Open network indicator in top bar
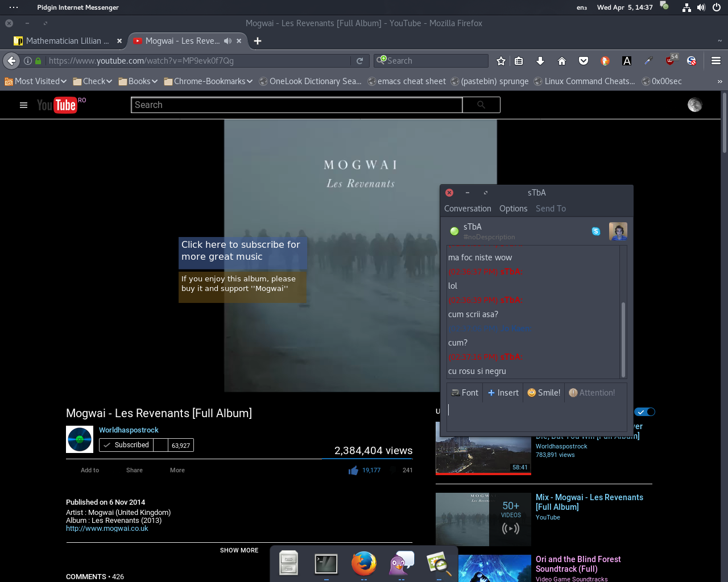This screenshot has width=728, height=582. [x=686, y=7]
